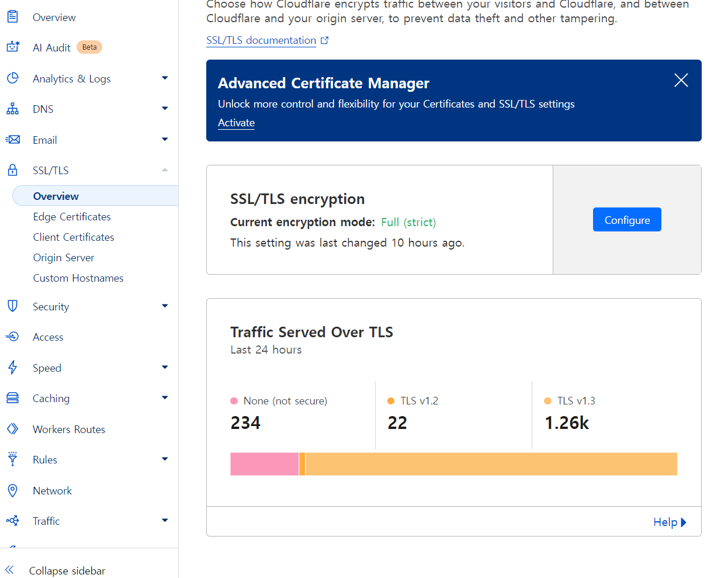Click the SSL/TLS encryption heading
The height and width of the screenshot is (578, 728).
(297, 199)
